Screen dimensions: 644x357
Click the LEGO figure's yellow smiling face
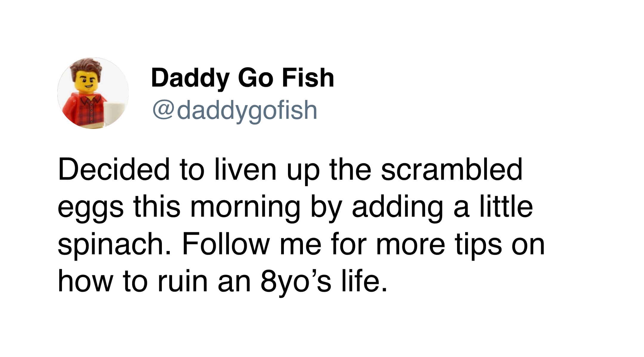tap(87, 82)
